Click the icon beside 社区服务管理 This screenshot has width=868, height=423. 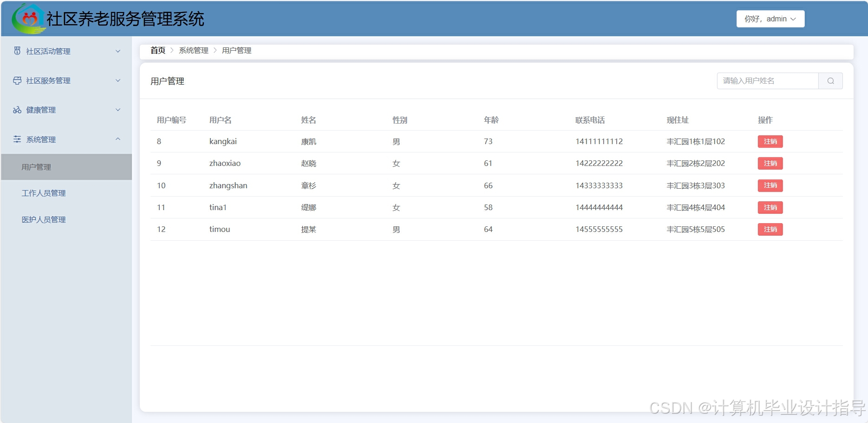(17, 80)
